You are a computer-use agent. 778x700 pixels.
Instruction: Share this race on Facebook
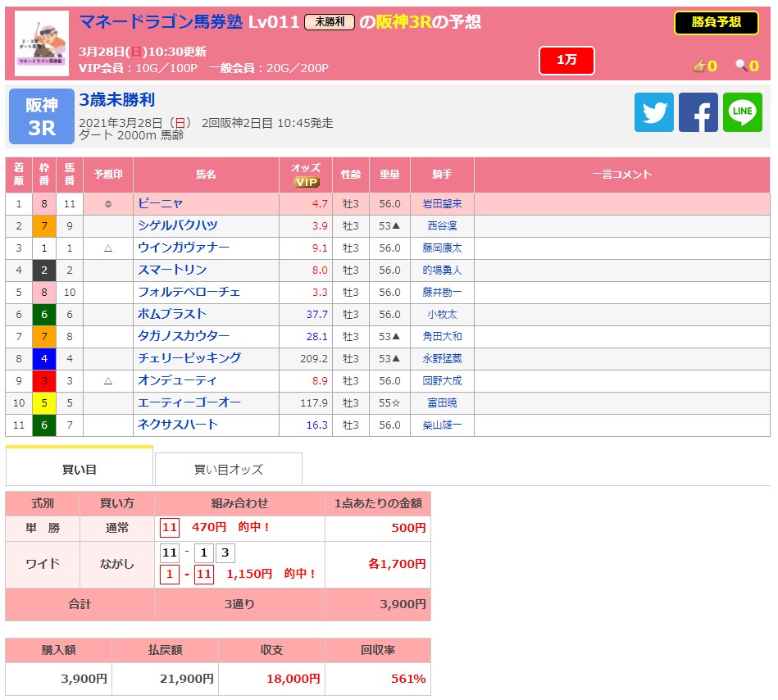[x=698, y=112]
